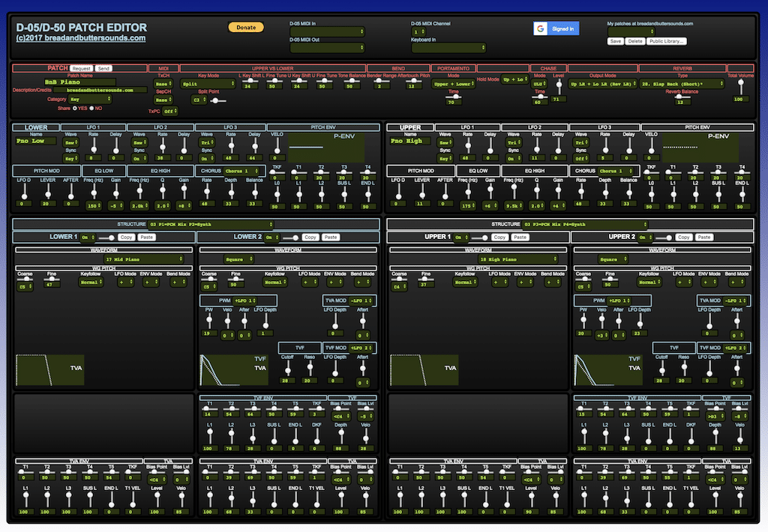Toggle the UPPER 2 partial switch

tap(664, 238)
